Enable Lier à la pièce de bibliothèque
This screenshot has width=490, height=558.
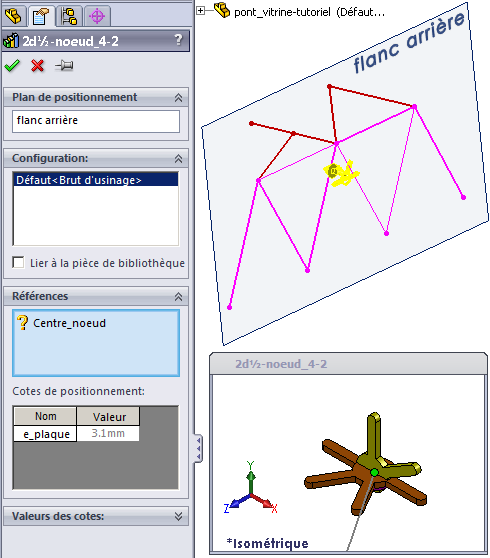pyautogui.click(x=18, y=263)
